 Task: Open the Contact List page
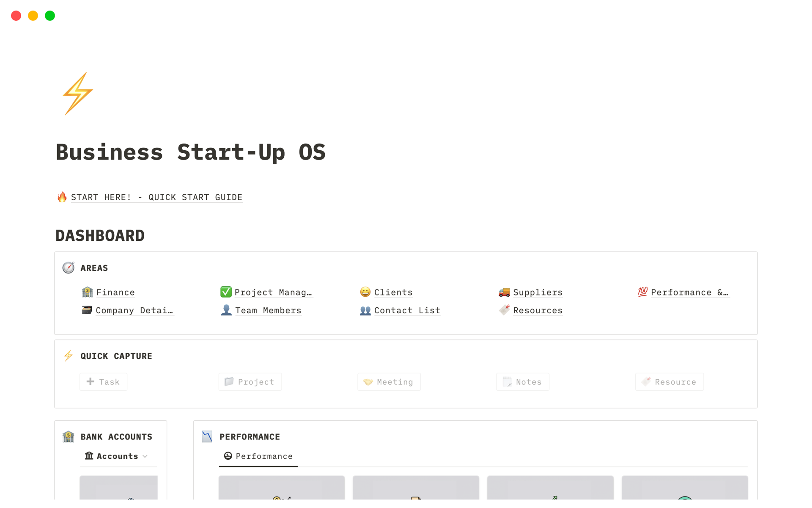[x=407, y=310]
